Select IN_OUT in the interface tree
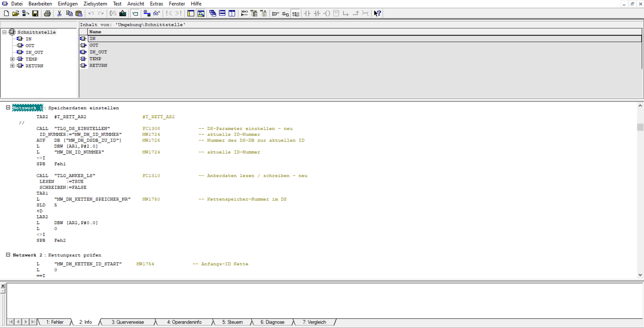The width and height of the screenshot is (644, 328). pyautogui.click(x=34, y=52)
